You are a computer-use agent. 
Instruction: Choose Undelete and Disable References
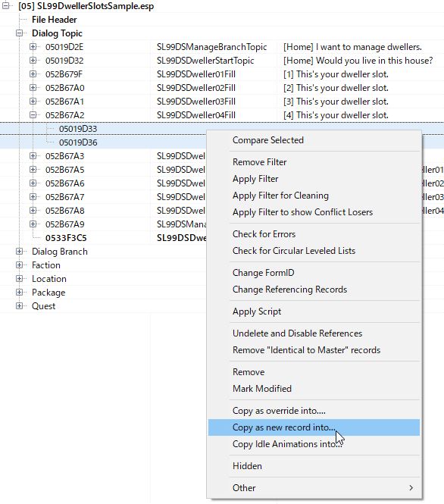314,333
